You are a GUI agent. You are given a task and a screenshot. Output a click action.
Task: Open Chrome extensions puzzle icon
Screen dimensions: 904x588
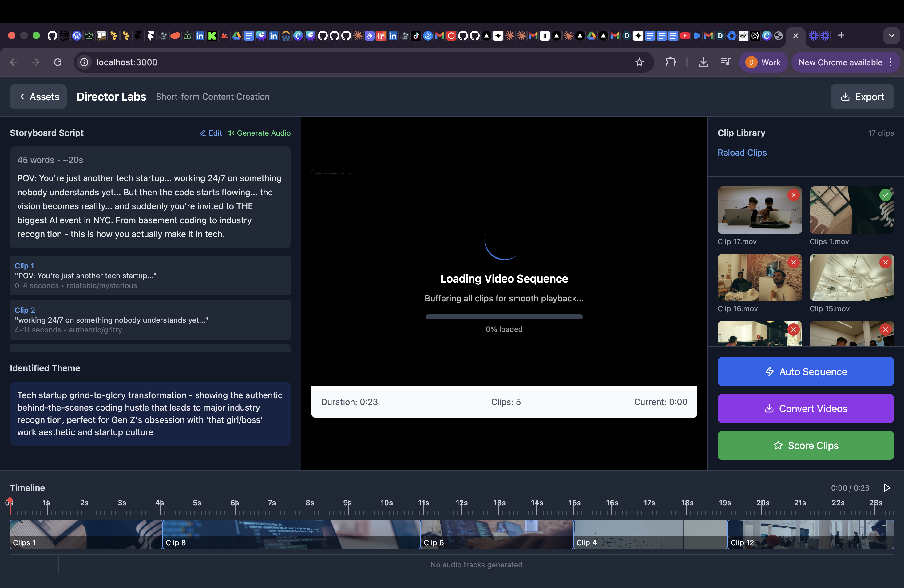pos(671,62)
